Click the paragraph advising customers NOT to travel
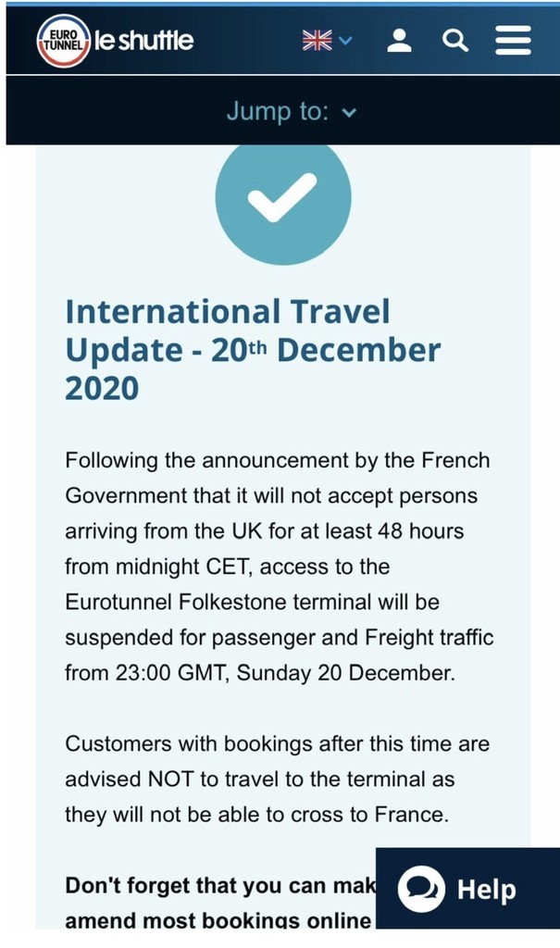 [277, 779]
